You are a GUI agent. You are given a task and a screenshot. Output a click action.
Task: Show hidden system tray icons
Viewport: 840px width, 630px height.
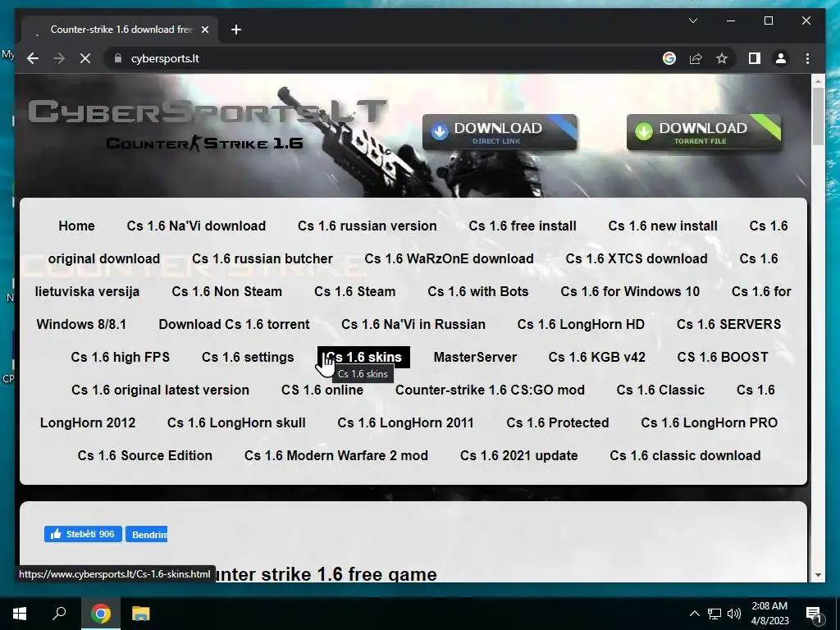coord(694,614)
